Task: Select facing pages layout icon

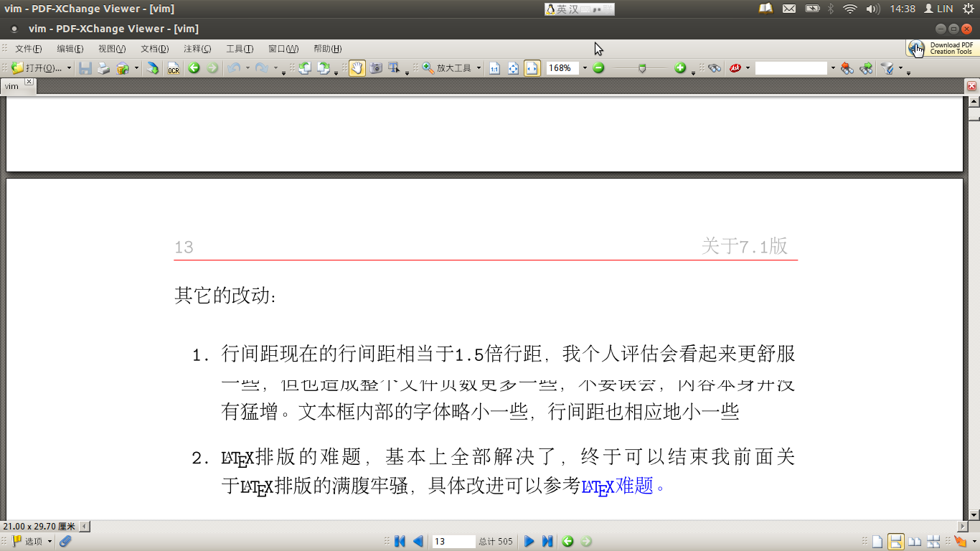Action: coord(915,541)
